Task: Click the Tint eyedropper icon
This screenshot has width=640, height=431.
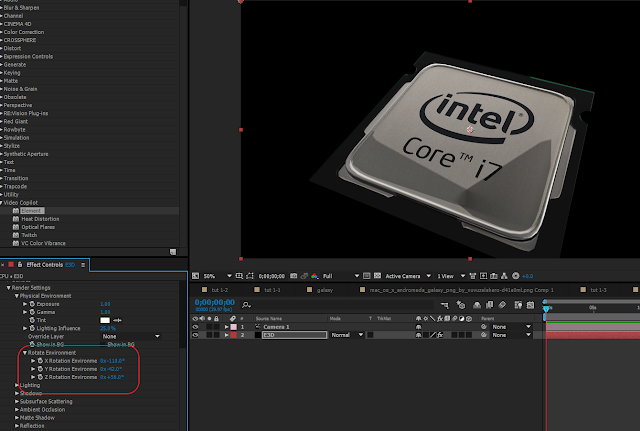Action: point(118,320)
